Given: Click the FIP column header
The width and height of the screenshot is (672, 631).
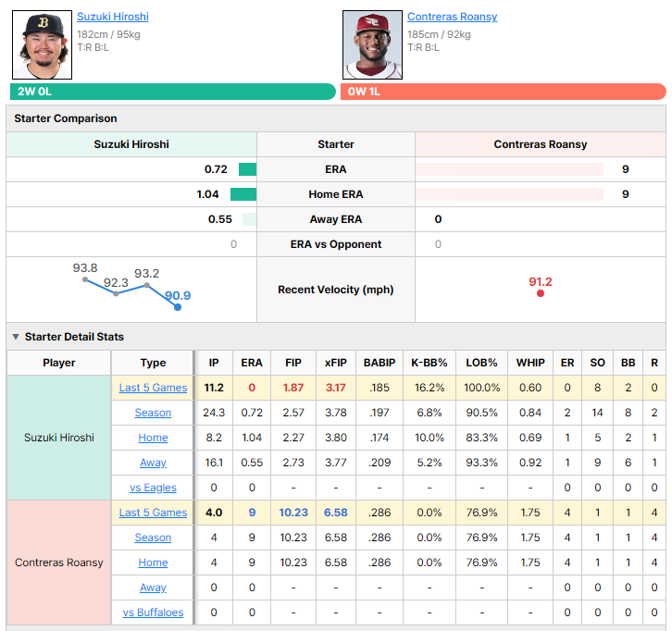Looking at the screenshot, I should (x=293, y=363).
